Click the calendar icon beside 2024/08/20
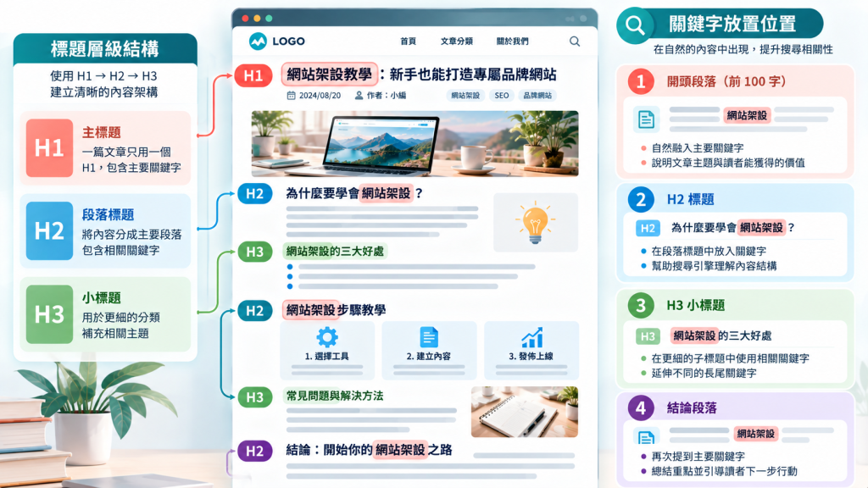The height and width of the screenshot is (488, 868). click(x=292, y=95)
